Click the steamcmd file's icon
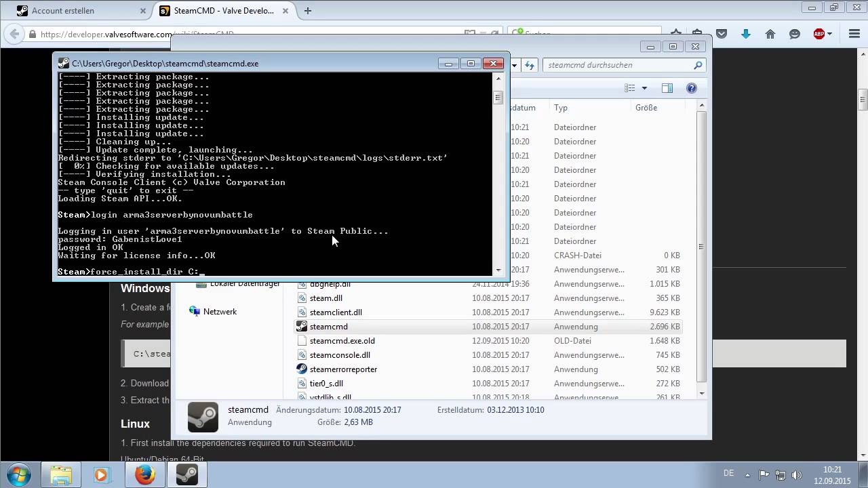Screen dimensions: 868x488 tap(302, 327)
